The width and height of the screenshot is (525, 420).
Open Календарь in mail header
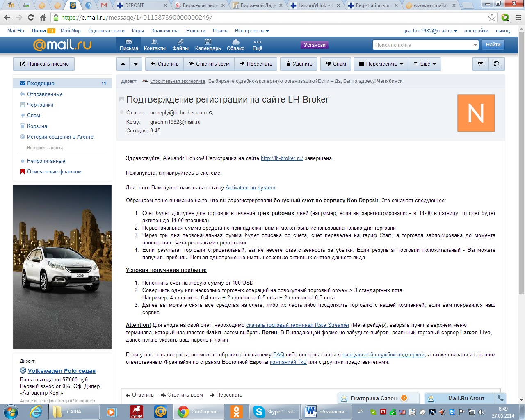(x=208, y=45)
